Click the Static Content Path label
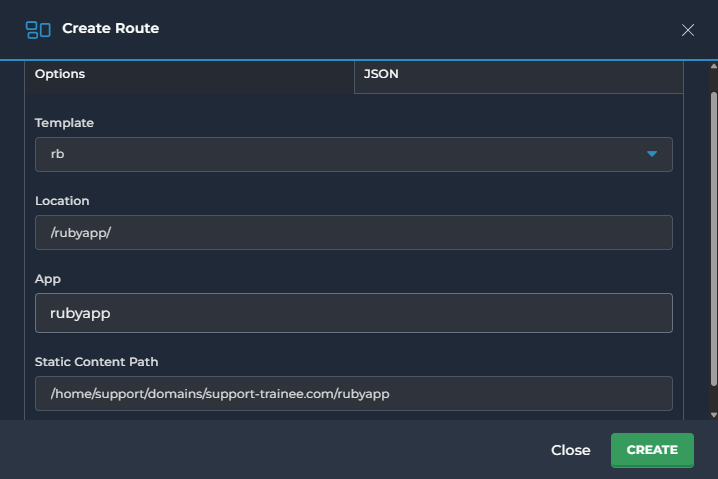Image resolution: width=718 pixels, height=479 pixels. (97, 362)
